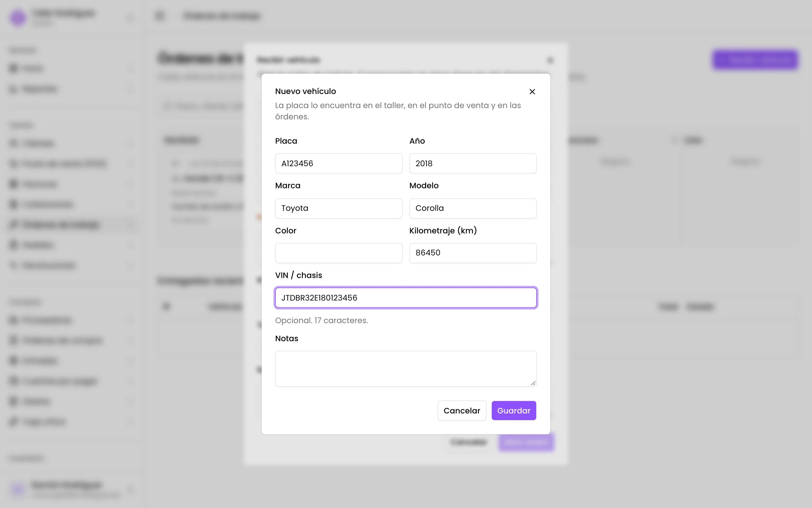
Task: Click the Notas text area
Action: point(406,369)
